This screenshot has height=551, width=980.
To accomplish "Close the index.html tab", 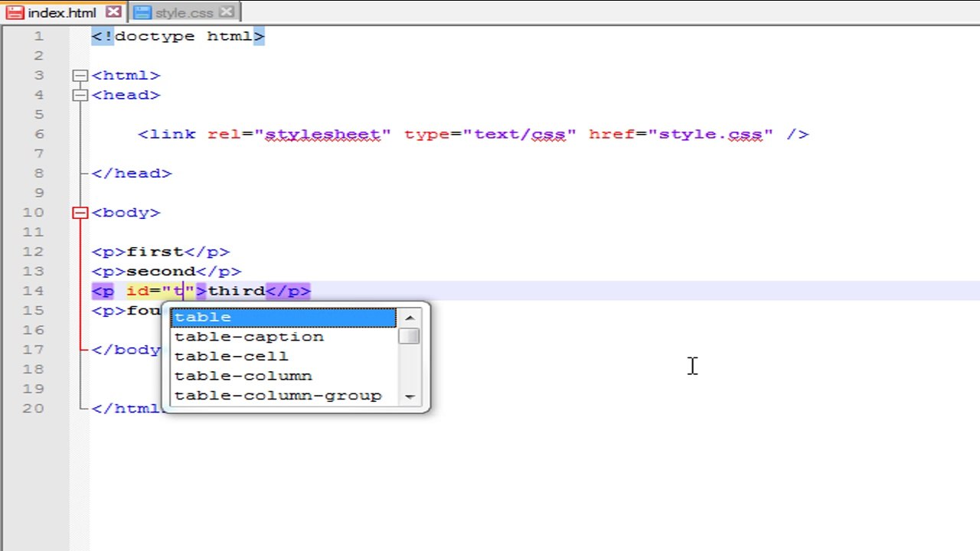I will pos(113,12).
